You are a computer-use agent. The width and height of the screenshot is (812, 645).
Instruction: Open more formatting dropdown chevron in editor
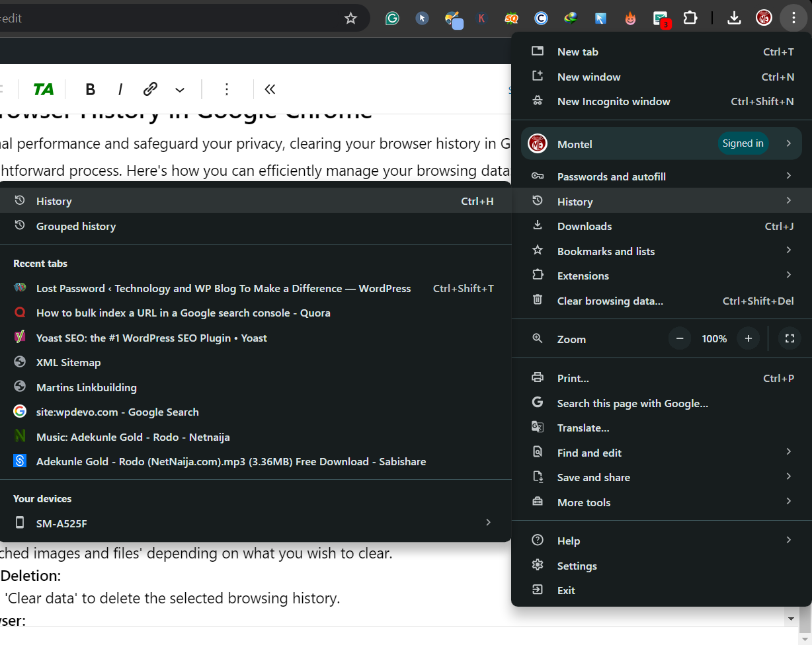click(x=180, y=90)
